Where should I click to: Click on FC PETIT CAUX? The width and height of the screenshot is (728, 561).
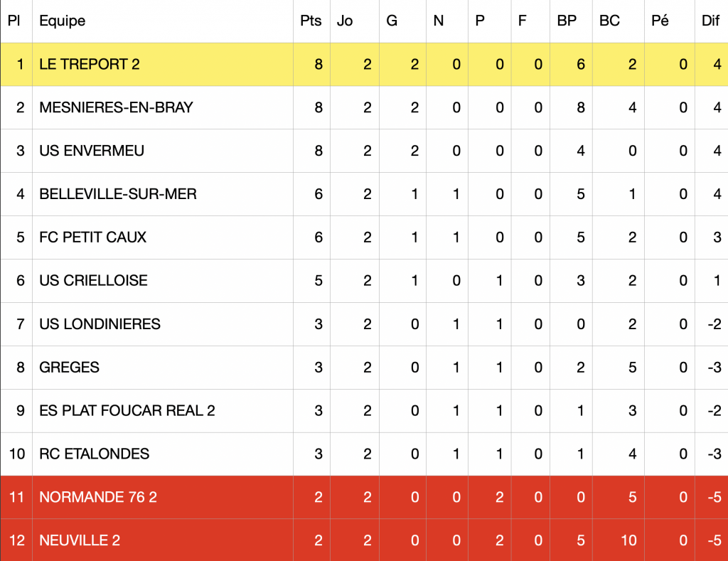93,237
